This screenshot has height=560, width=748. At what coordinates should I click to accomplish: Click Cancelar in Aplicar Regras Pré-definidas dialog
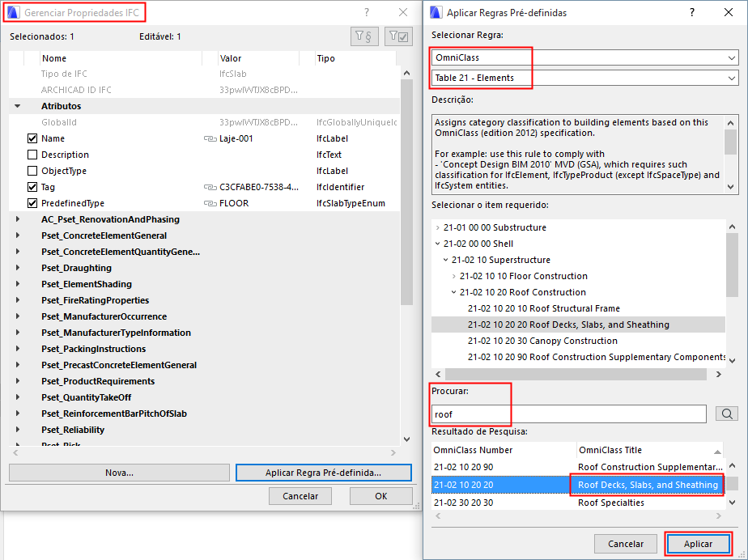[626, 544]
